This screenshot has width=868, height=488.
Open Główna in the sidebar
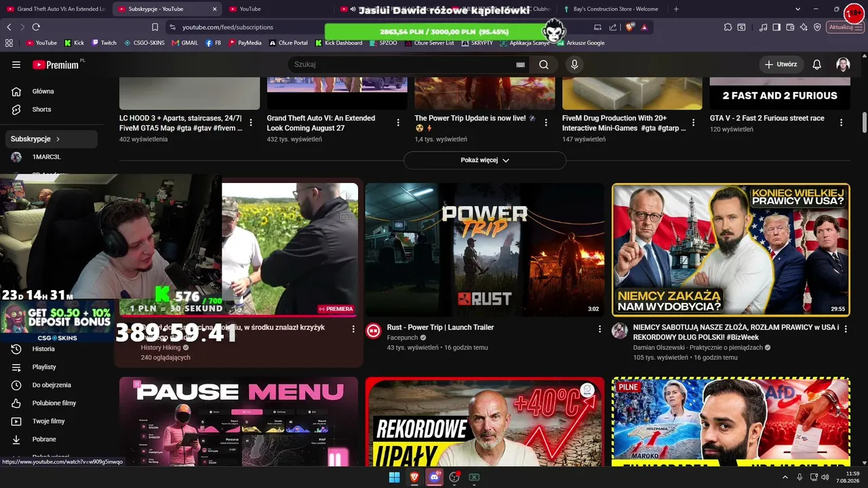point(52,91)
